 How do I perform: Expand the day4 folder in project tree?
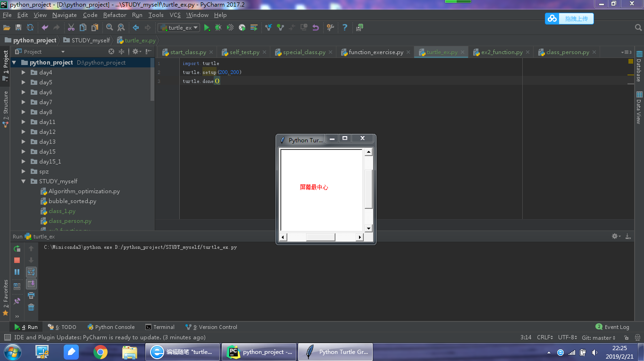24,73
